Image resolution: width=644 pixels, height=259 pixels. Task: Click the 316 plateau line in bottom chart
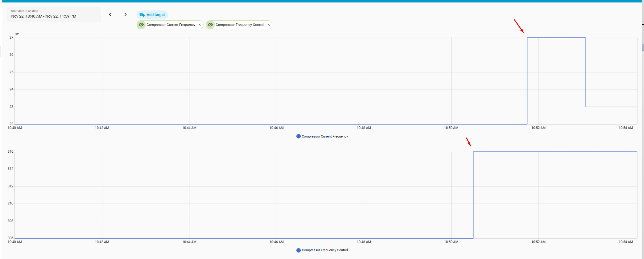click(x=555, y=152)
